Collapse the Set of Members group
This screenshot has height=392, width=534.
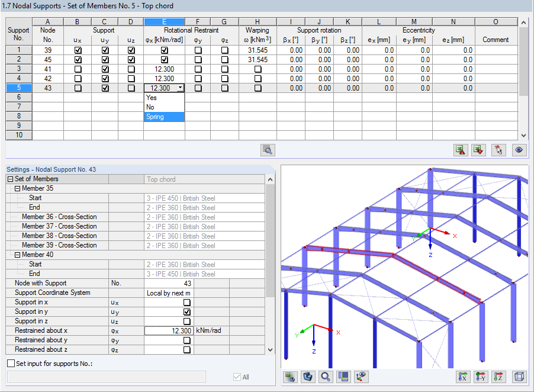point(10,179)
